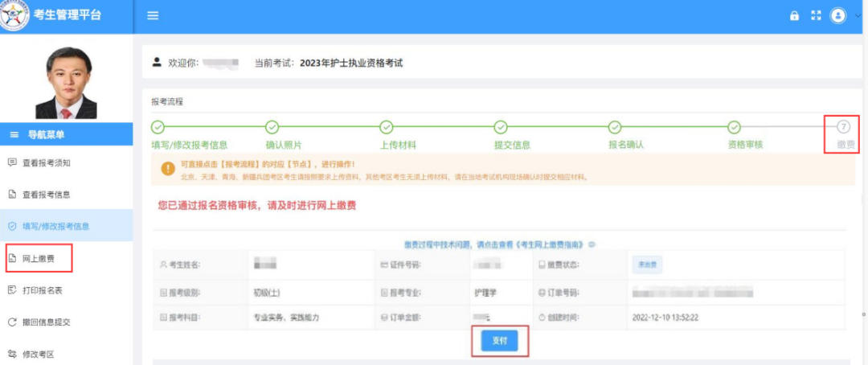Click the 资格审核 step checkmark

point(734,127)
